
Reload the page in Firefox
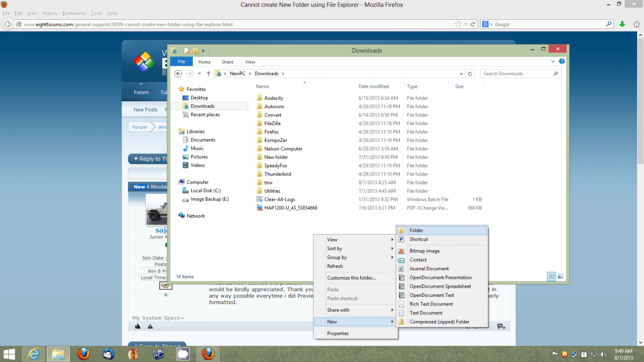point(473,24)
